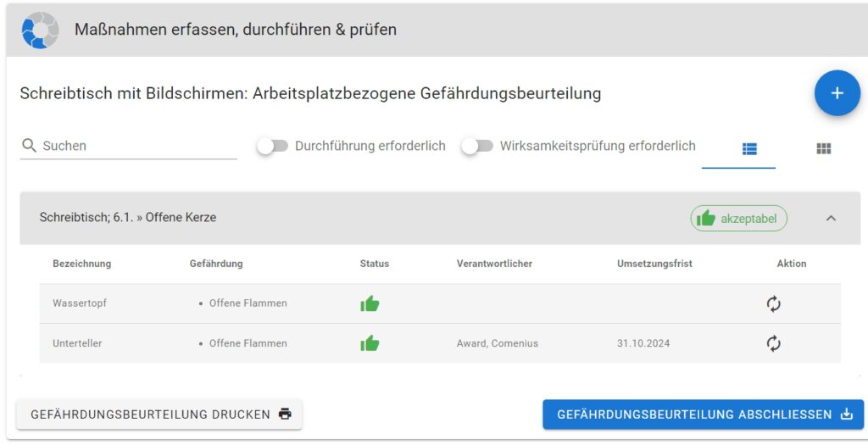Click the printer icon on print button
This screenshot has height=445, width=868.
click(x=285, y=414)
